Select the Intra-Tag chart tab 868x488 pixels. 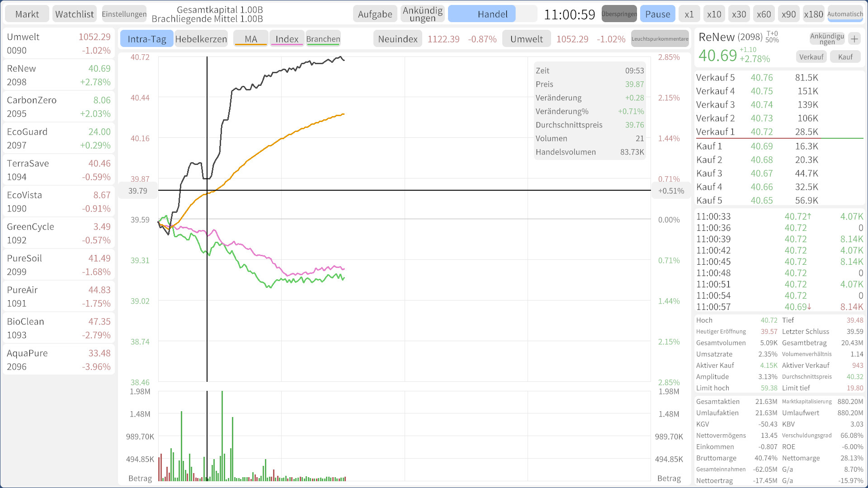[146, 39]
